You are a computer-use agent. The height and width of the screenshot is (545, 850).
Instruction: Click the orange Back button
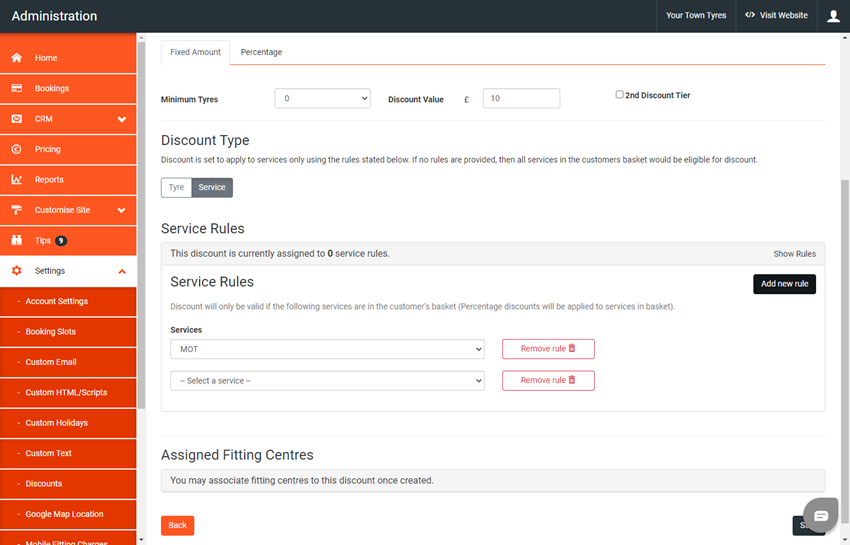coord(177,525)
